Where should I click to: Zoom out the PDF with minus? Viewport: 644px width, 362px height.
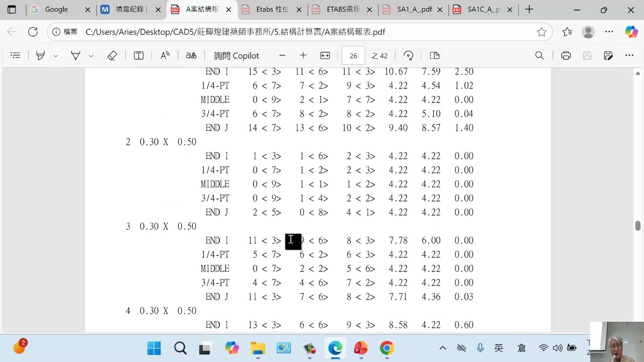282,56
